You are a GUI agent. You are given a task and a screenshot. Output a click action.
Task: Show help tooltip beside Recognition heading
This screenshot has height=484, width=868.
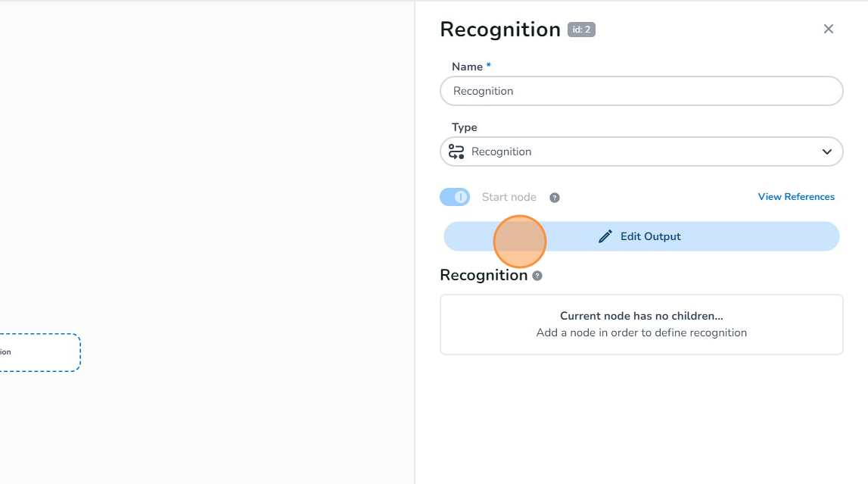pyautogui.click(x=537, y=276)
